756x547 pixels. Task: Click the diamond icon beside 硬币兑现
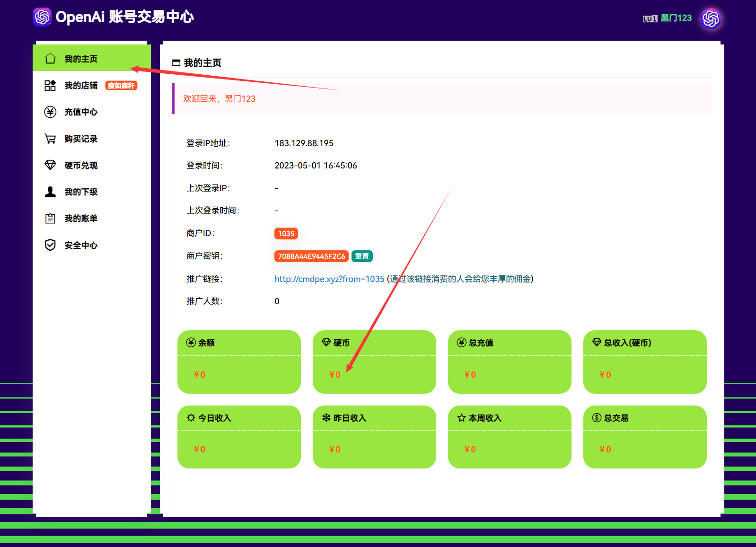50,165
